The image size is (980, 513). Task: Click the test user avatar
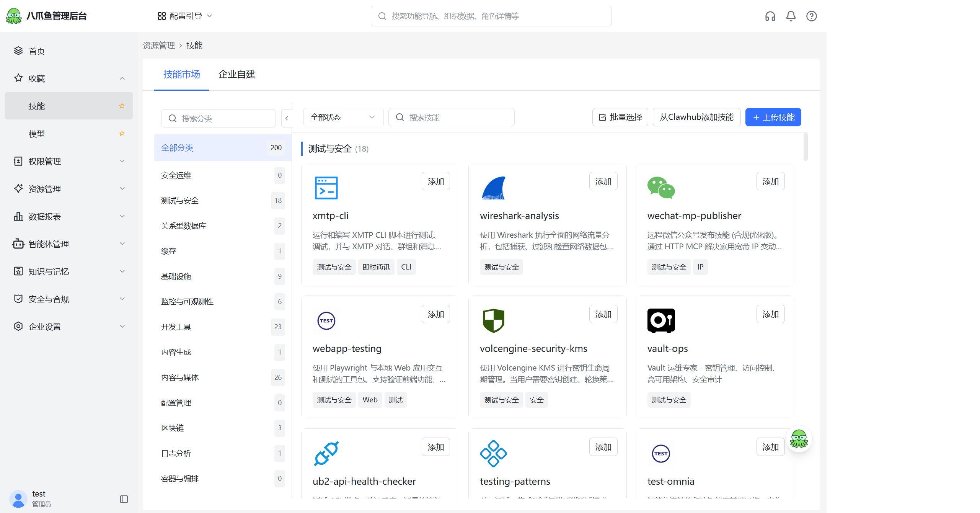click(x=18, y=499)
